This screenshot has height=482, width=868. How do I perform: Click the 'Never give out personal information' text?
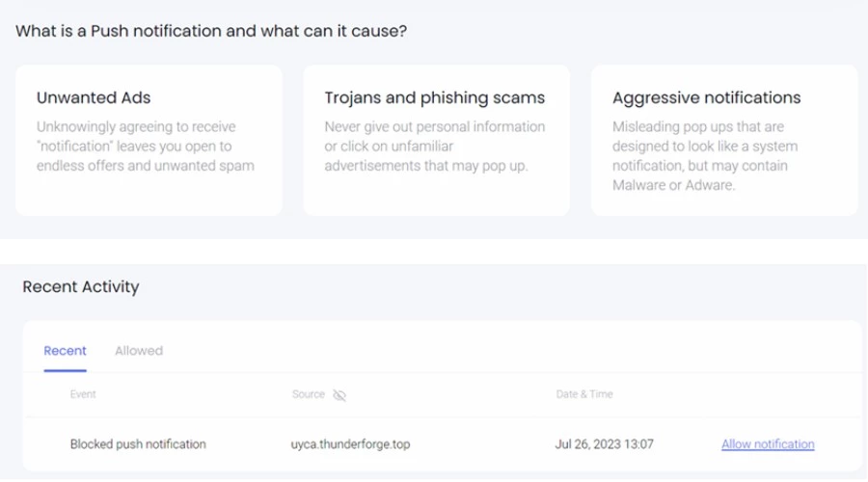click(x=435, y=126)
